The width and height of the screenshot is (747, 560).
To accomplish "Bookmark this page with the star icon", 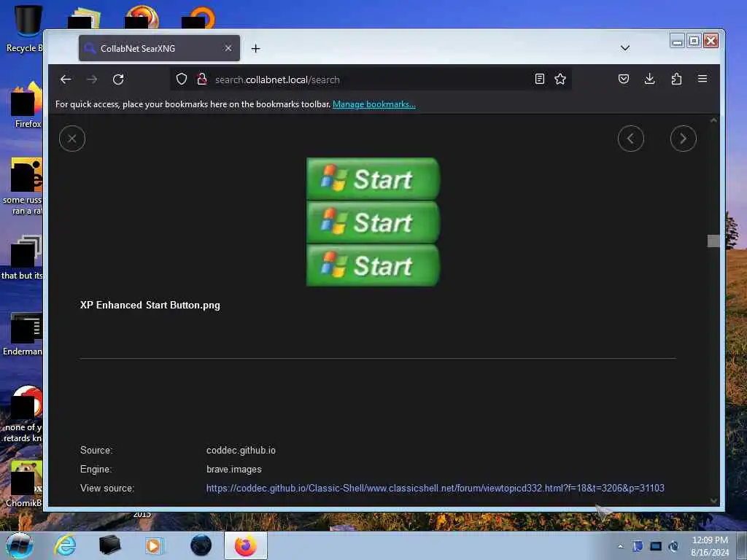I will click(x=560, y=79).
